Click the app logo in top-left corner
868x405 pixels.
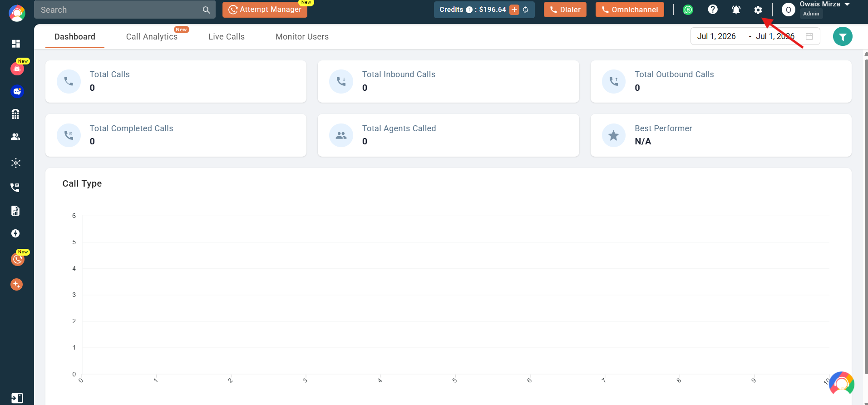17,13
